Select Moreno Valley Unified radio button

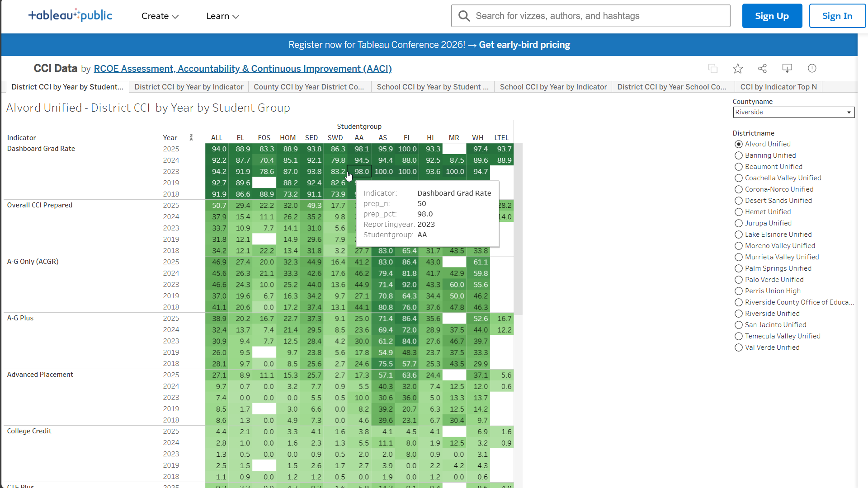pyautogui.click(x=739, y=246)
